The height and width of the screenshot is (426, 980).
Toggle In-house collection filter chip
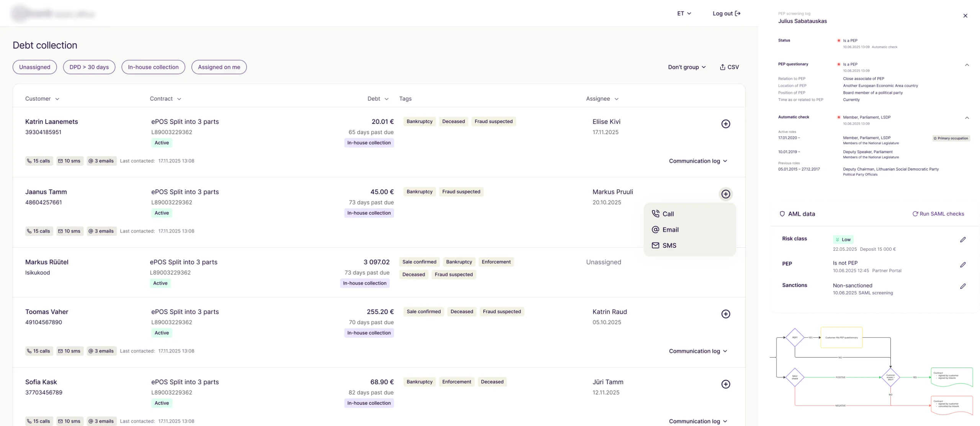tap(153, 67)
